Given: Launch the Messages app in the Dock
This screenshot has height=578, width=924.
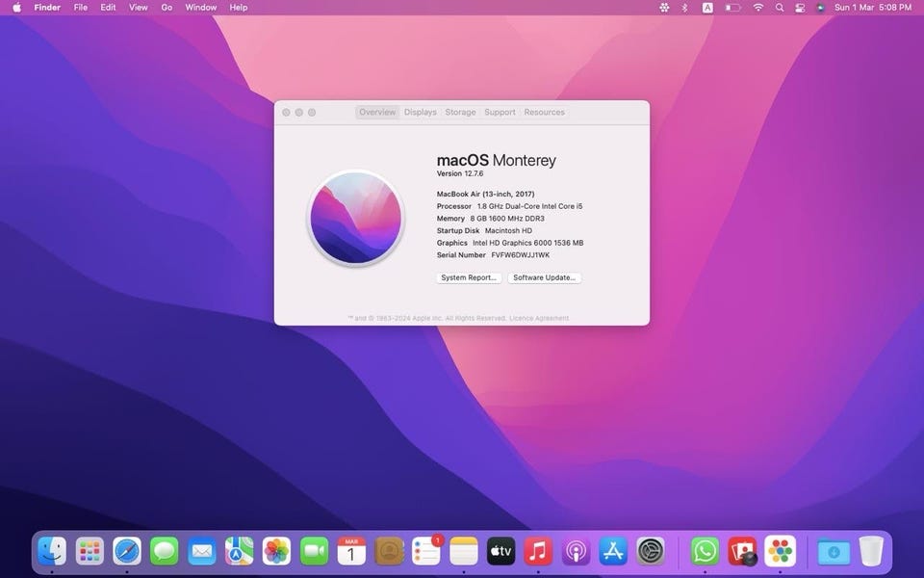Looking at the screenshot, I should pyautogui.click(x=165, y=551).
